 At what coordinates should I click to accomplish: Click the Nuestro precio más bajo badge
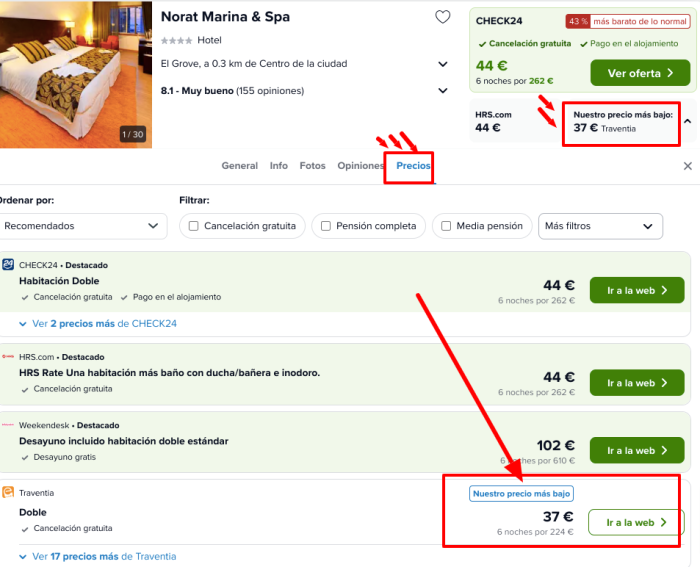pyautogui.click(x=521, y=493)
